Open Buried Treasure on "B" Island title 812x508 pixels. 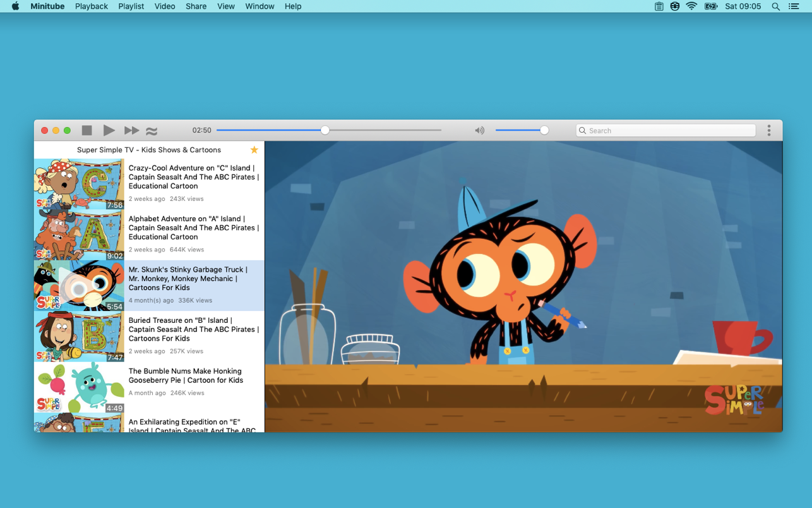pos(194,329)
